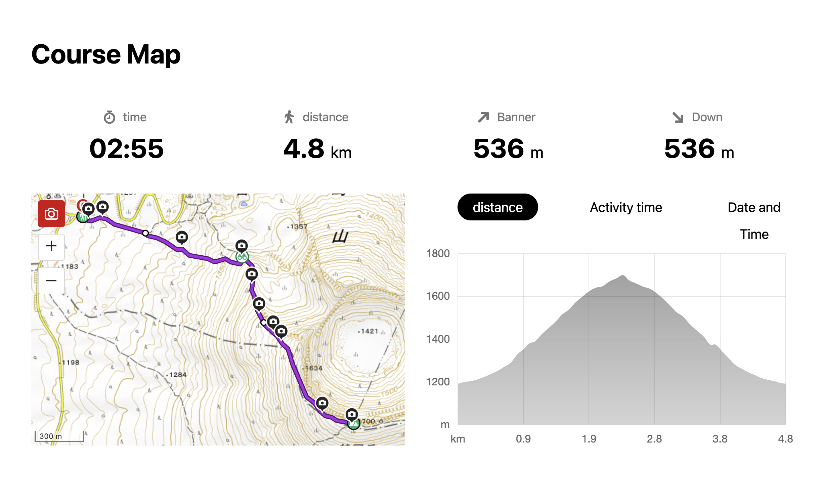Click the green trailhead marker at route start
The image size is (821, 504).
(82, 217)
